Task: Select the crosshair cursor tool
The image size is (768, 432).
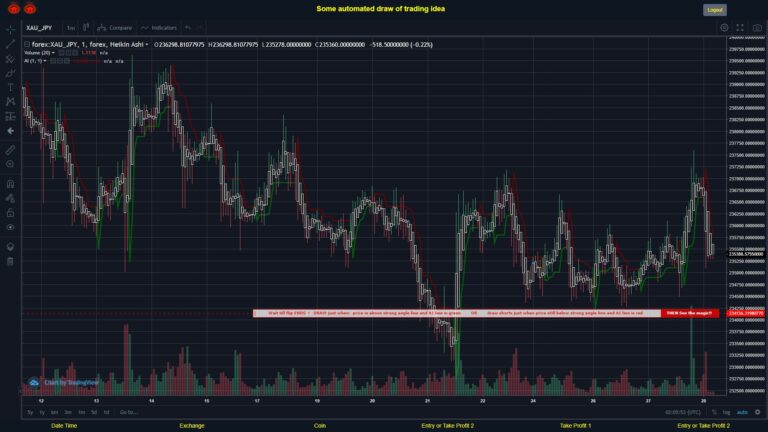Action: point(10,30)
